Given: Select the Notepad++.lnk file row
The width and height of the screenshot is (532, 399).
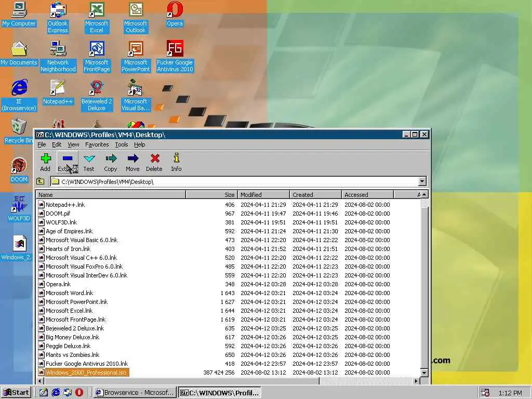Looking at the screenshot, I should tap(229, 205).
